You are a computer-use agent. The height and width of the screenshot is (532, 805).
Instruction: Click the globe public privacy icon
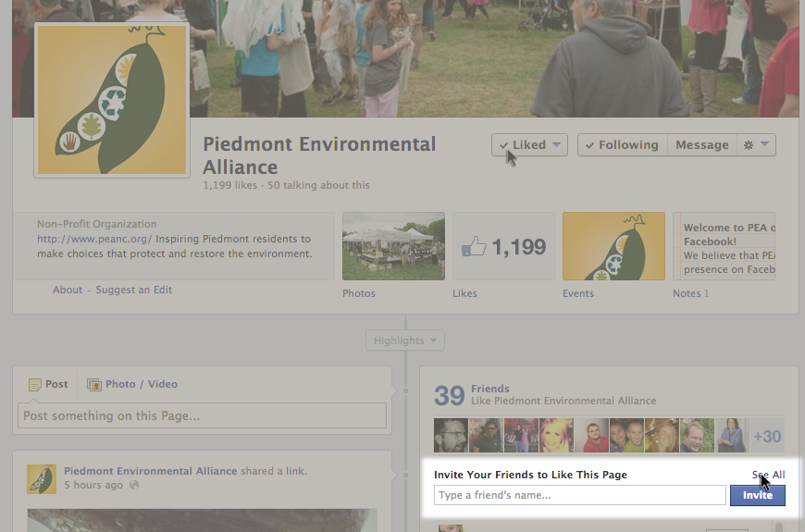pyautogui.click(x=134, y=485)
